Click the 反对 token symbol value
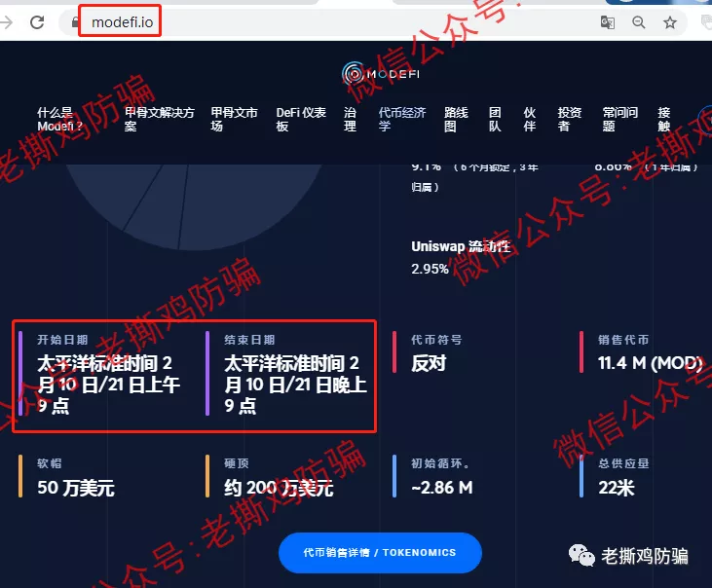712x588 pixels. [x=429, y=363]
